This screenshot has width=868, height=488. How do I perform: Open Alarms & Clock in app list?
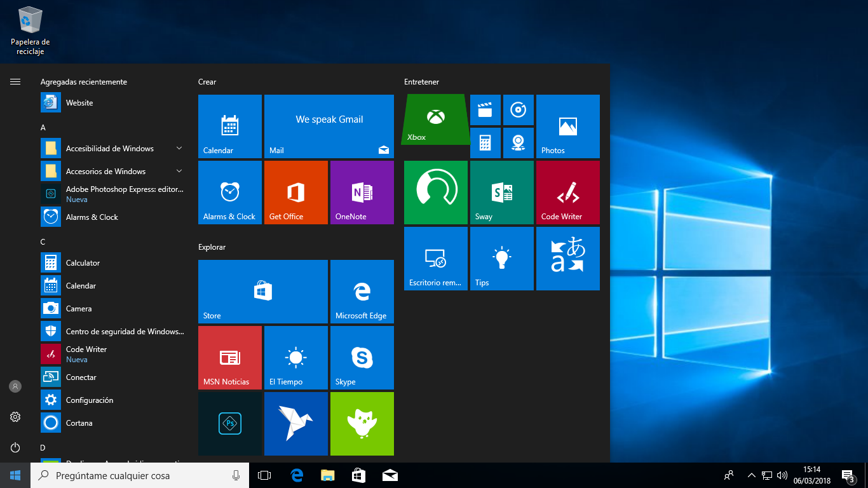(x=113, y=217)
